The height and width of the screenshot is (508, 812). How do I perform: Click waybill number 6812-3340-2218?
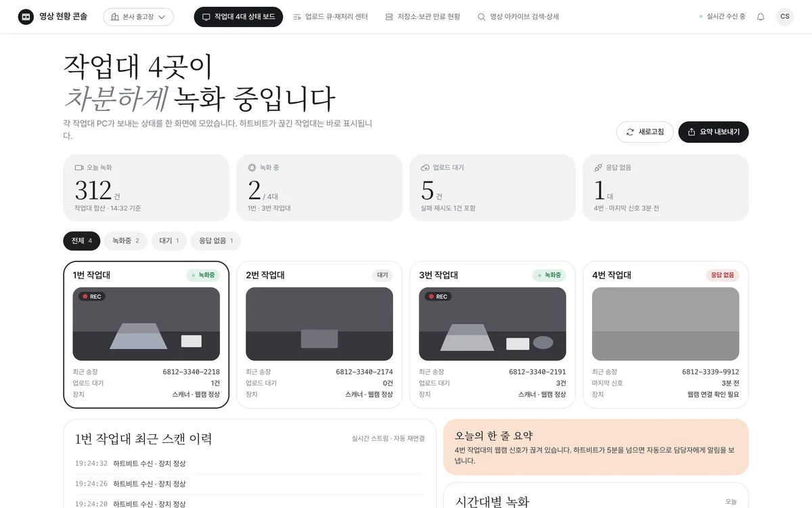click(x=191, y=372)
